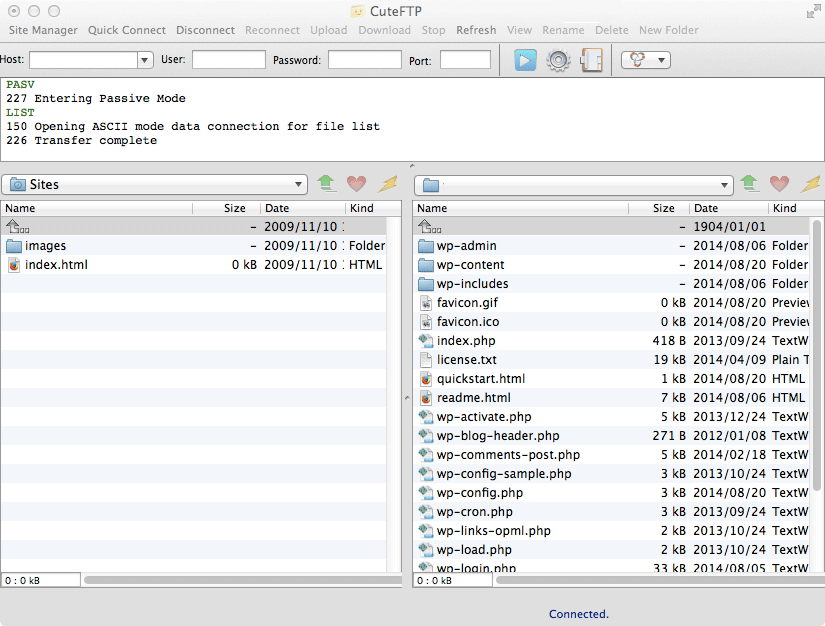This screenshot has width=825, height=626.
Task: Select the local images folder icon
Action: click(x=14, y=246)
